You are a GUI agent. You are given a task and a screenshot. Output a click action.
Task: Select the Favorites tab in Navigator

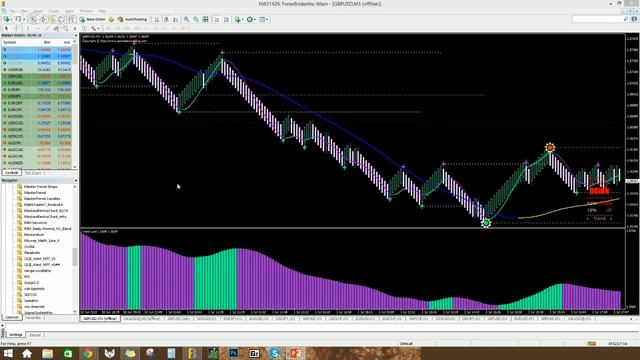click(x=33, y=317)
